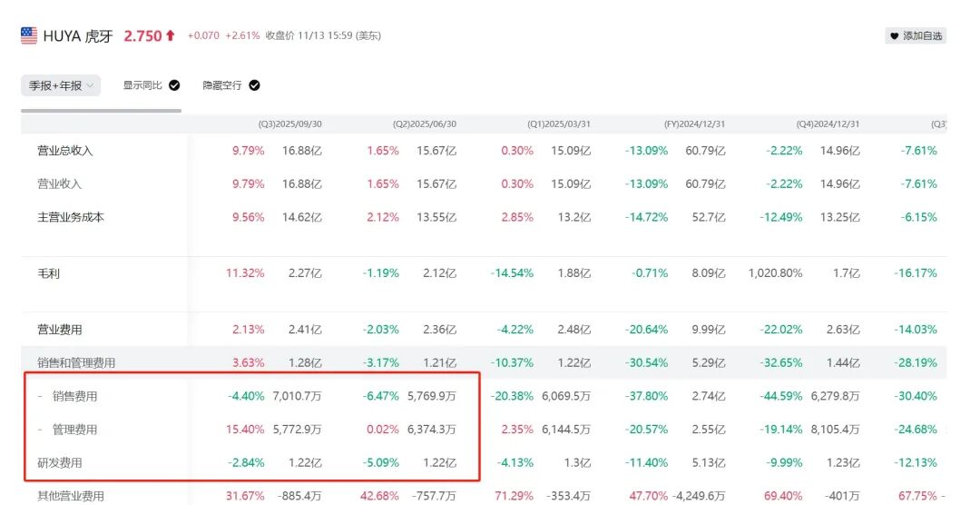The width and height of the screenshot is (980, 505).
Task: Open the 季报+年报 report period dropdown
Action: (61, 85)
